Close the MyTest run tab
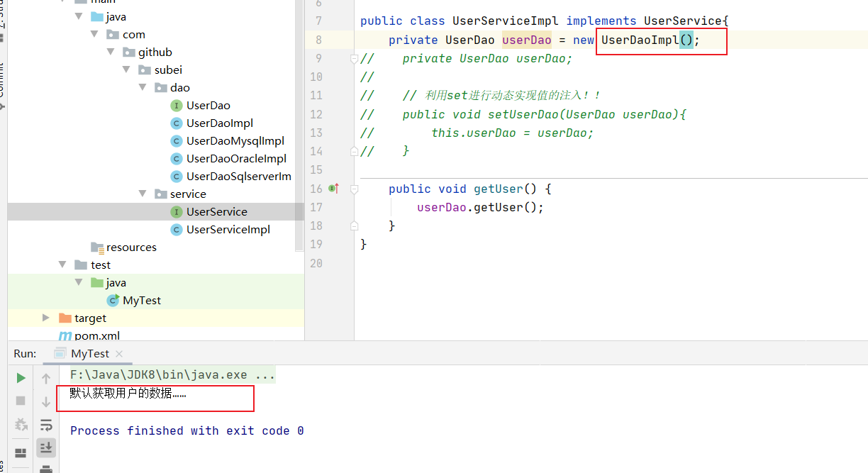 click(x=119, y=354)
